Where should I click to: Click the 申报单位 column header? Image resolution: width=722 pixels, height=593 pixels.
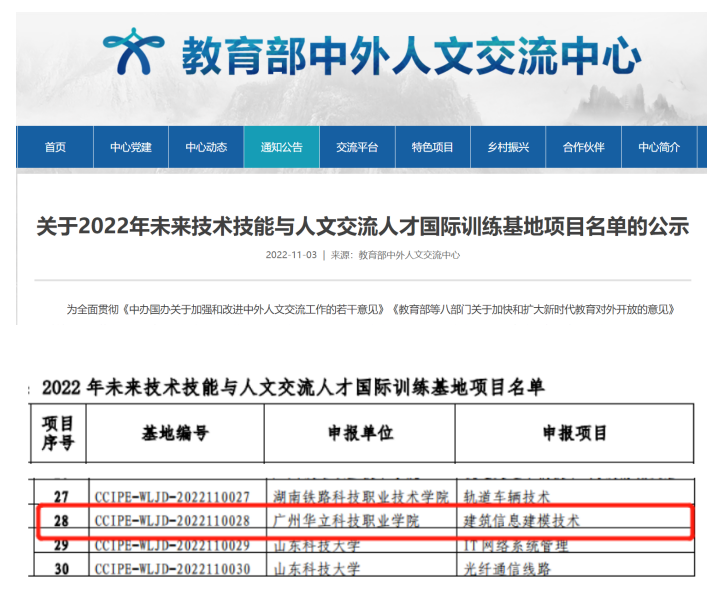pos(360,433)
